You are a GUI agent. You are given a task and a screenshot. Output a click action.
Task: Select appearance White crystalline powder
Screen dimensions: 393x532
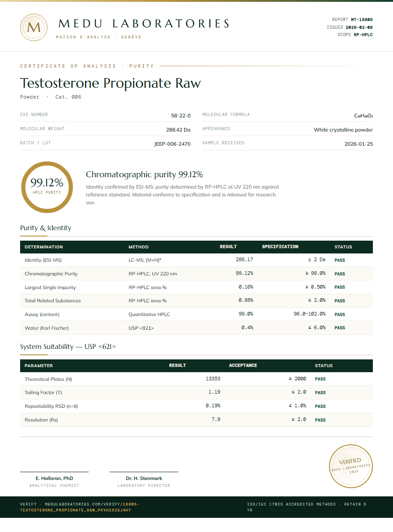343,130
